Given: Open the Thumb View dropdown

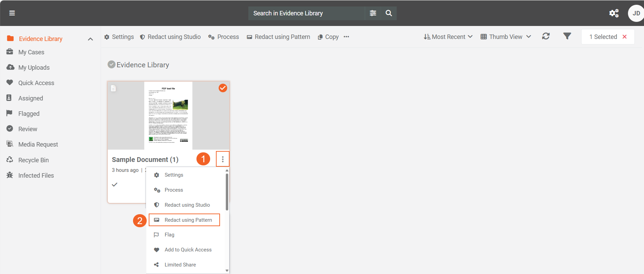Looking at the screenshot, I should pyautogui.click(x=506, y=37).
